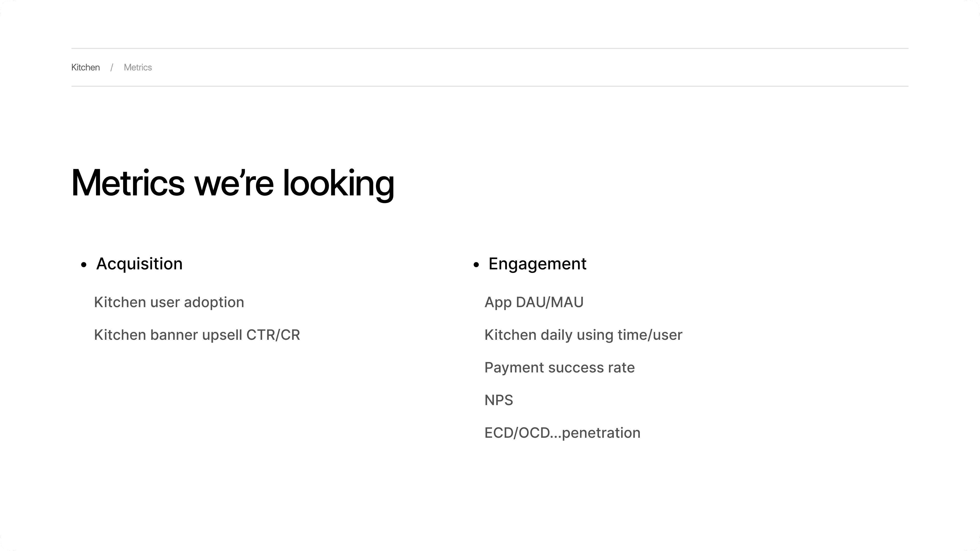Select the NPS metric line

tap(499, 400)
